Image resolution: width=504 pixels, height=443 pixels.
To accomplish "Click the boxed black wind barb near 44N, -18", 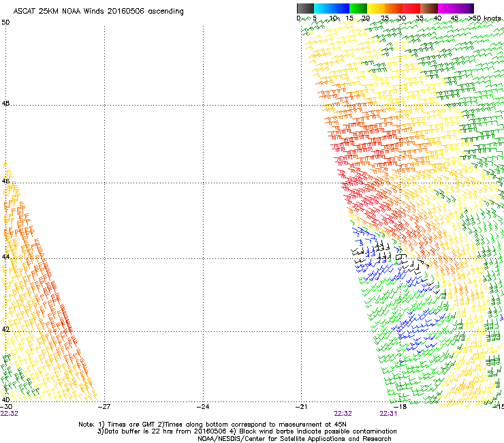I will coord(401,257).
